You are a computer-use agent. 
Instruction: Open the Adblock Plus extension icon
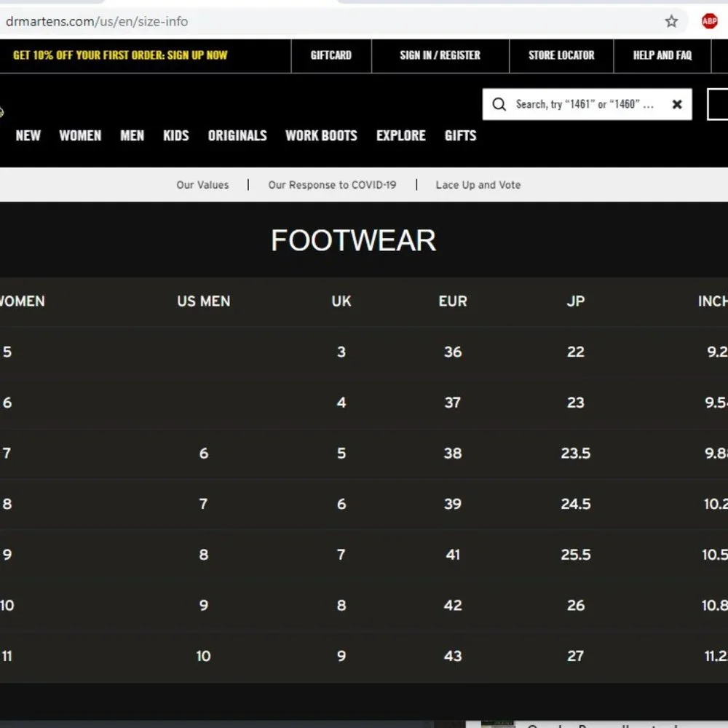[709, 21]
